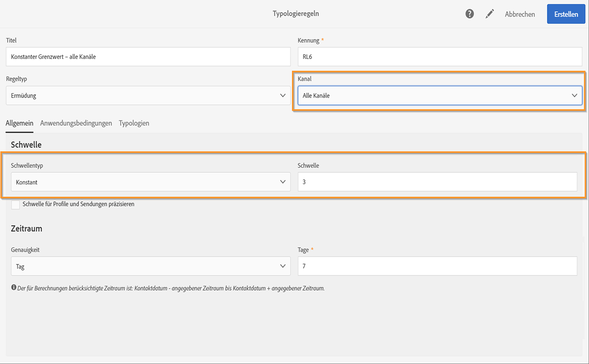Screen dimensions: 589x364
Task: Select the Tage input field
Action: tap(437, 267)
